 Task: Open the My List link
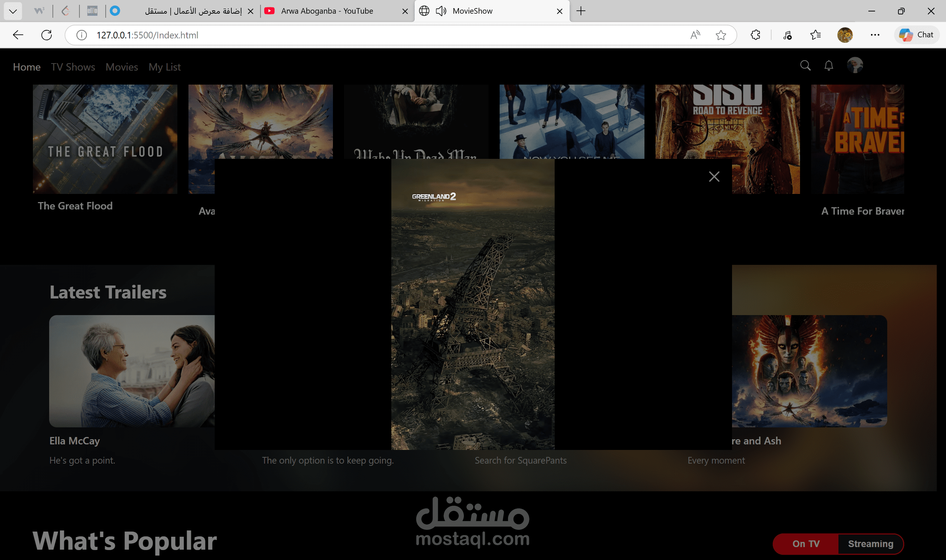(x=164, y=67)
